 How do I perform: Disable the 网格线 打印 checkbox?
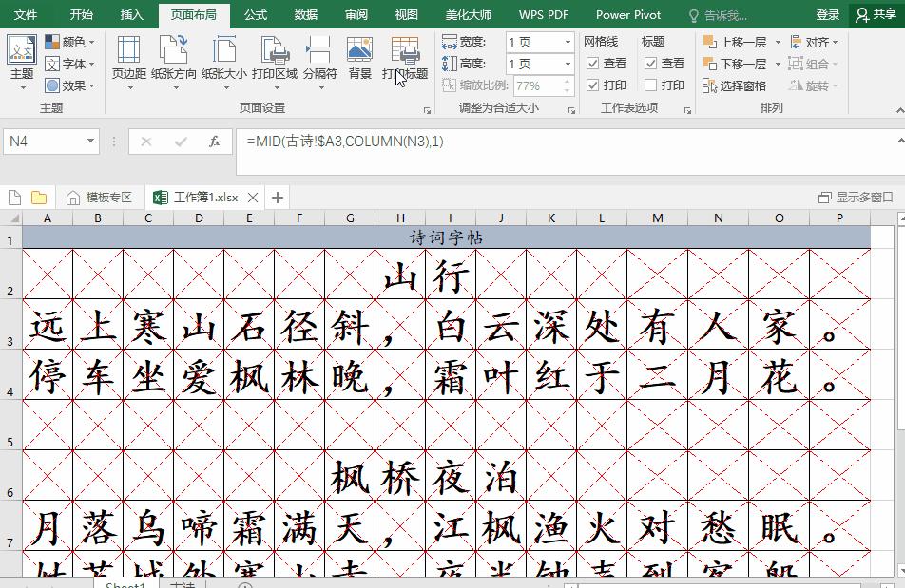[594, 85]
